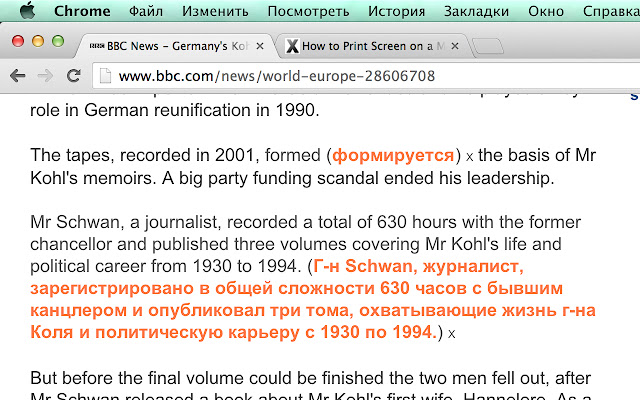Open the Apple menu
The height and width of the screenshot is (400, 640).
pyautogui.click(x=27, y=11)
